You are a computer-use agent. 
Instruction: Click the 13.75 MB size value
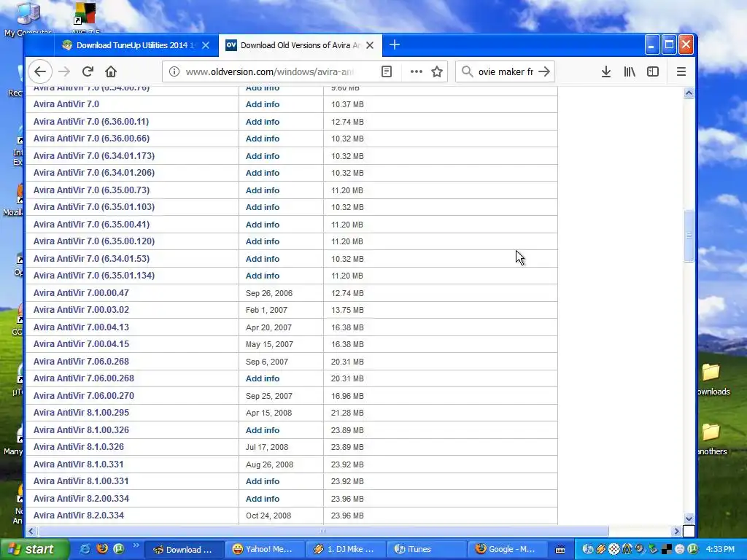point(347,310)
